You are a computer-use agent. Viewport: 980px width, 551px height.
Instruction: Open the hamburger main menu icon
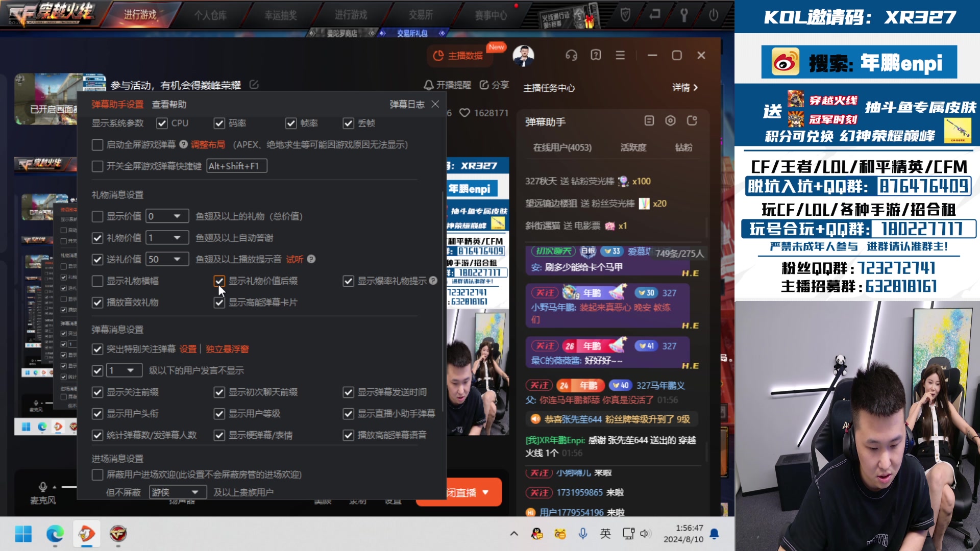click(x=620, y=55)
